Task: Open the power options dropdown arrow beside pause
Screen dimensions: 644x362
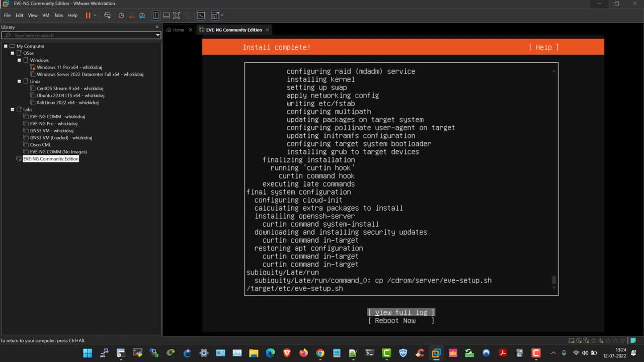Action: [95, 16]
